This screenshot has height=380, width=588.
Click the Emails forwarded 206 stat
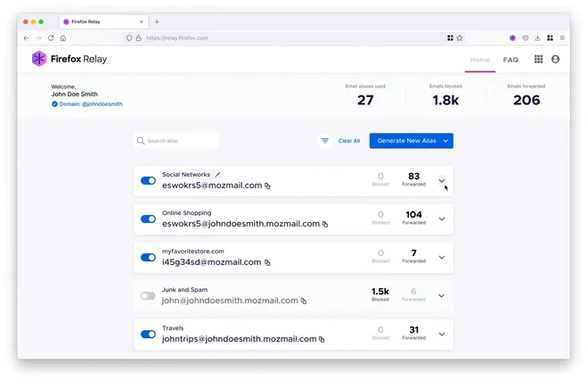click(x=527, y=95)
